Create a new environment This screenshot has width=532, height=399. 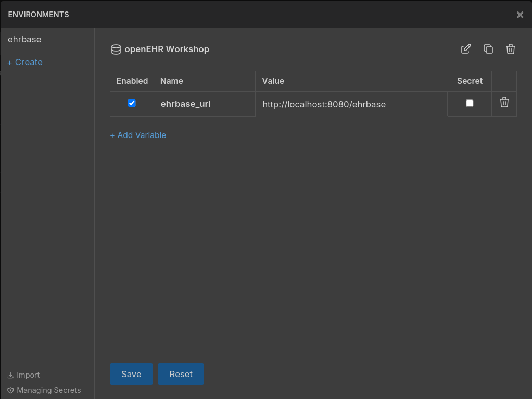25,62
